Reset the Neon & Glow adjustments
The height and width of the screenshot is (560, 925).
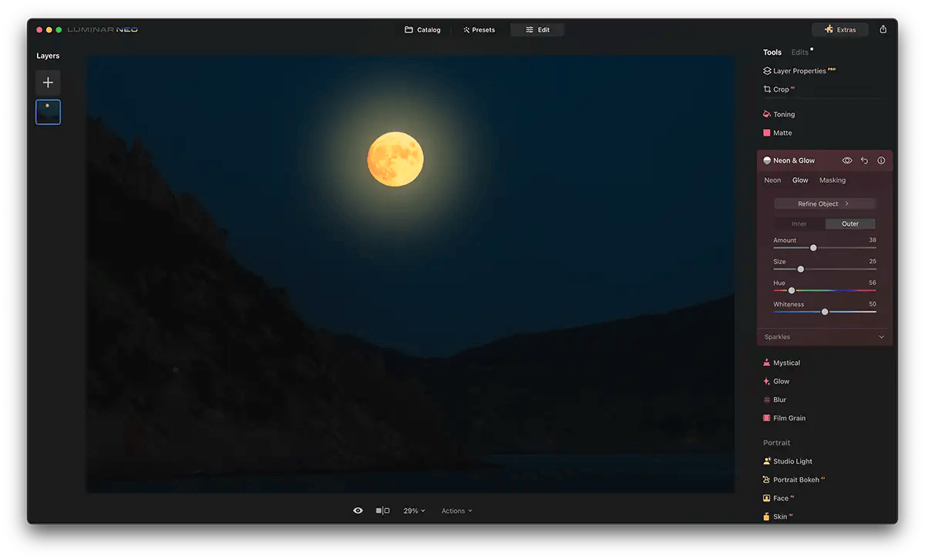coord(864,160)
